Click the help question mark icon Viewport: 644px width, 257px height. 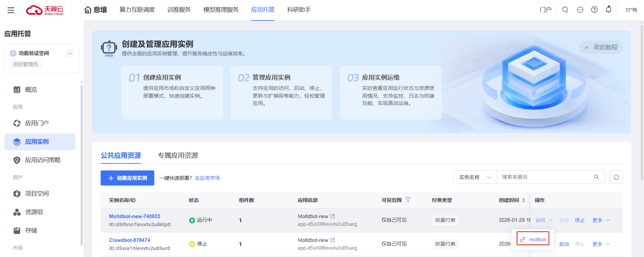pyautogui.click(x=594, y=10)
